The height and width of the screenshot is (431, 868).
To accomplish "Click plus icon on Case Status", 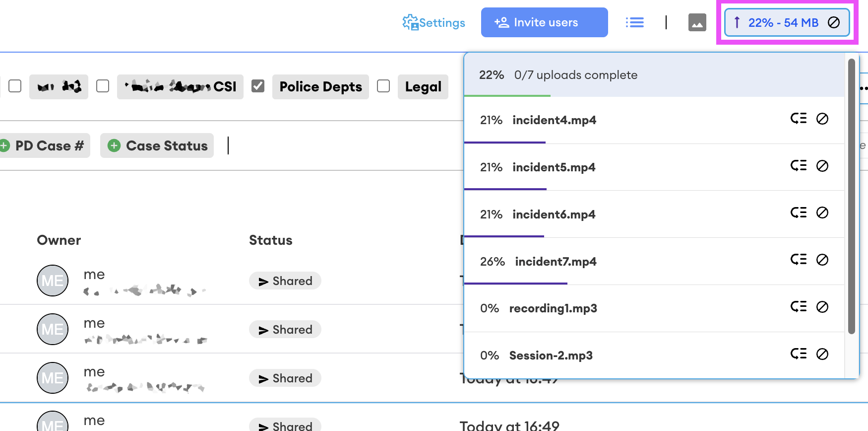I will click(x=114, y=145).
